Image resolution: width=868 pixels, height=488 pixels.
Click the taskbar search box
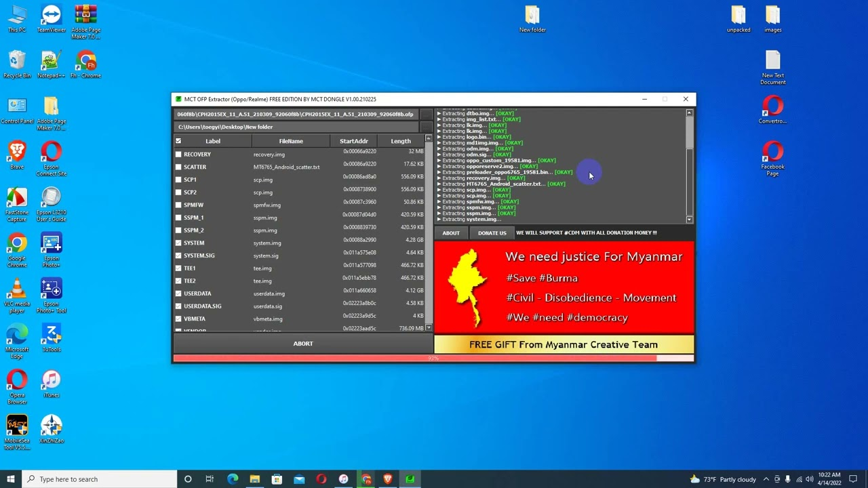coord(100,479)
